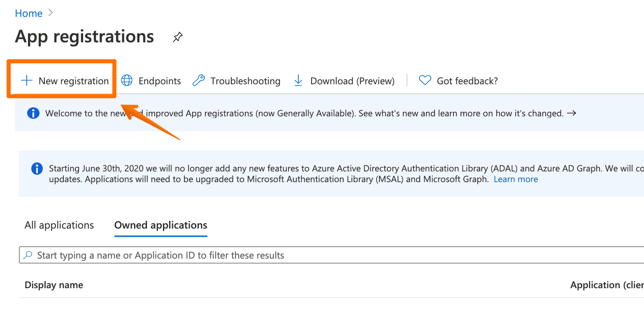Click Download (Preview) button
Viewport: 644px width, 310px height.
[344, 81]
